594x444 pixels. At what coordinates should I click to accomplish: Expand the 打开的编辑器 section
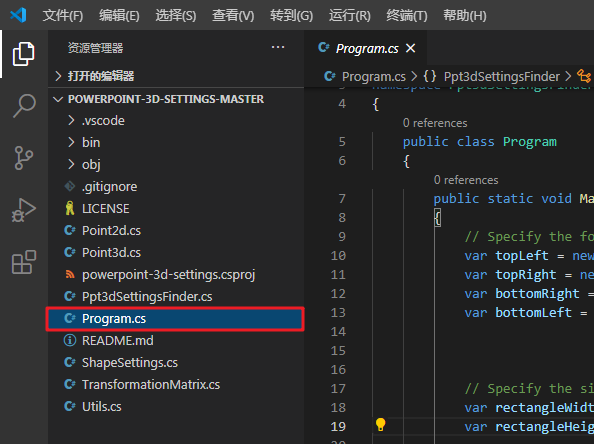pyautogui.click(x=58, y=76)
